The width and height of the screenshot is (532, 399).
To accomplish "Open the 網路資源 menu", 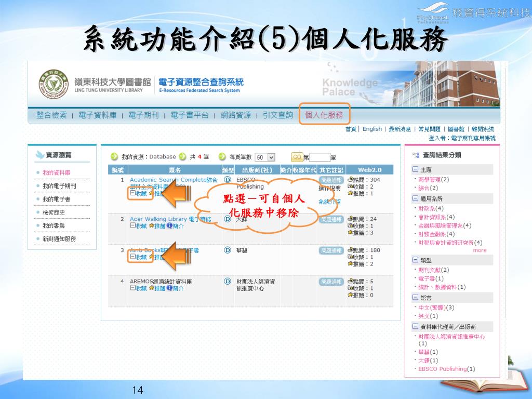I will coord(236,115).
